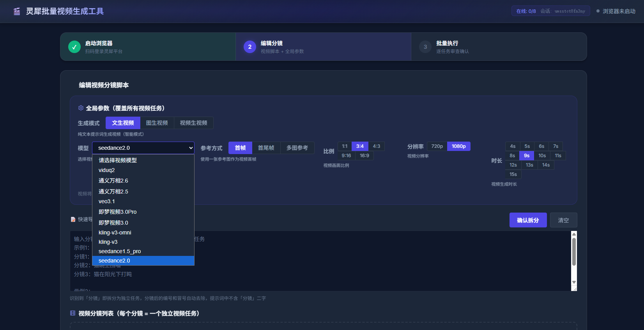The image size is (644, 330).
Task: Set duration to 9s
Action: point(527,156)
